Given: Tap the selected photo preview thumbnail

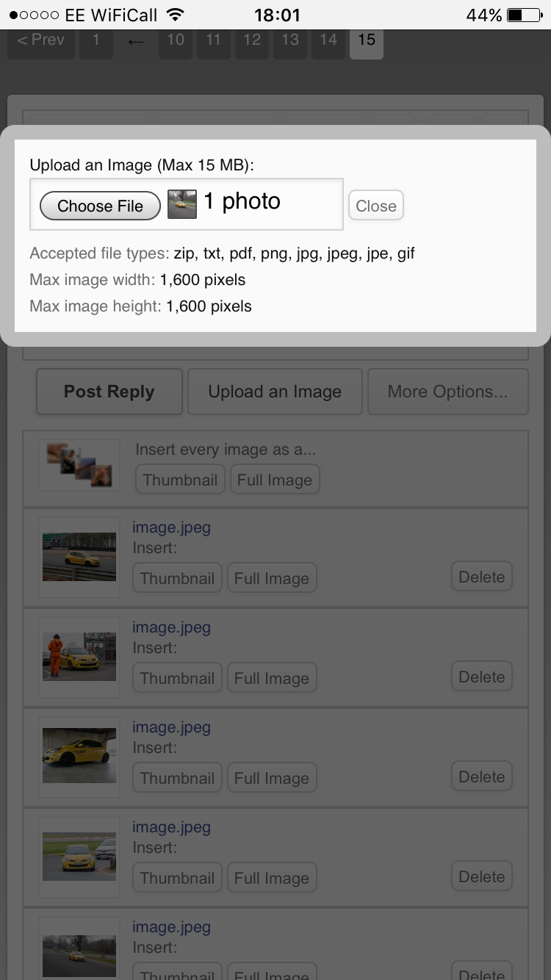Looking at the screenshot, I should (x=182, y=203).
